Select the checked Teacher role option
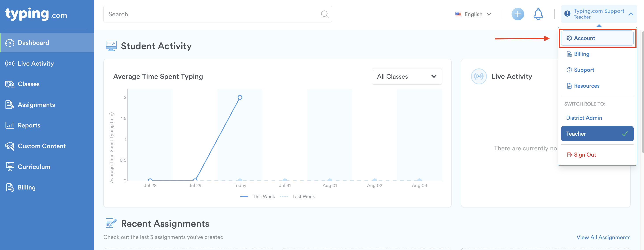The width and height of the screenshot is (644, 250). [597, 134]
